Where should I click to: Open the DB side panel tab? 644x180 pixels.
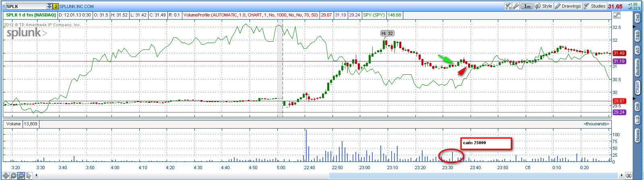coord(638,106)
